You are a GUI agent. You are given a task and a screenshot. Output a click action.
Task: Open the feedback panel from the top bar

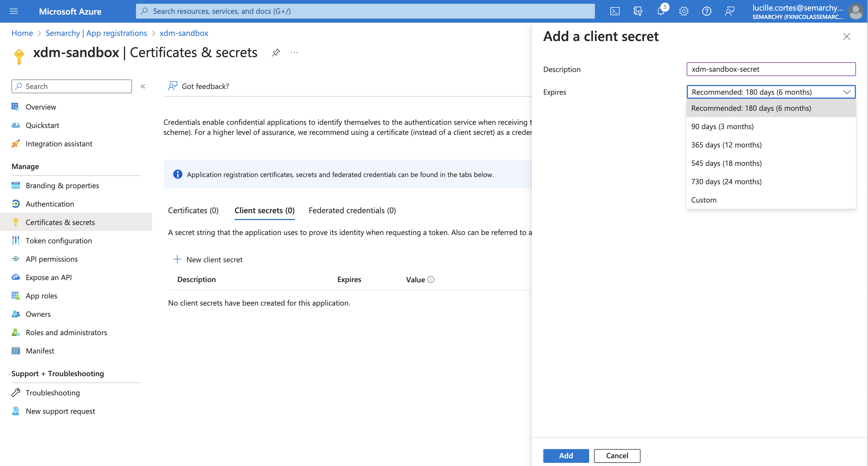[x=730, y=11]
